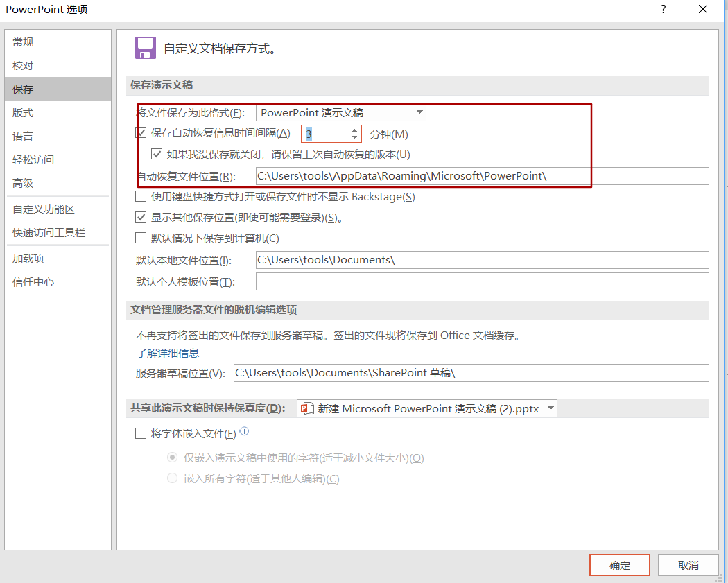
Task: Click the 服务器草稿位置 path field
Action: [471, 373]
